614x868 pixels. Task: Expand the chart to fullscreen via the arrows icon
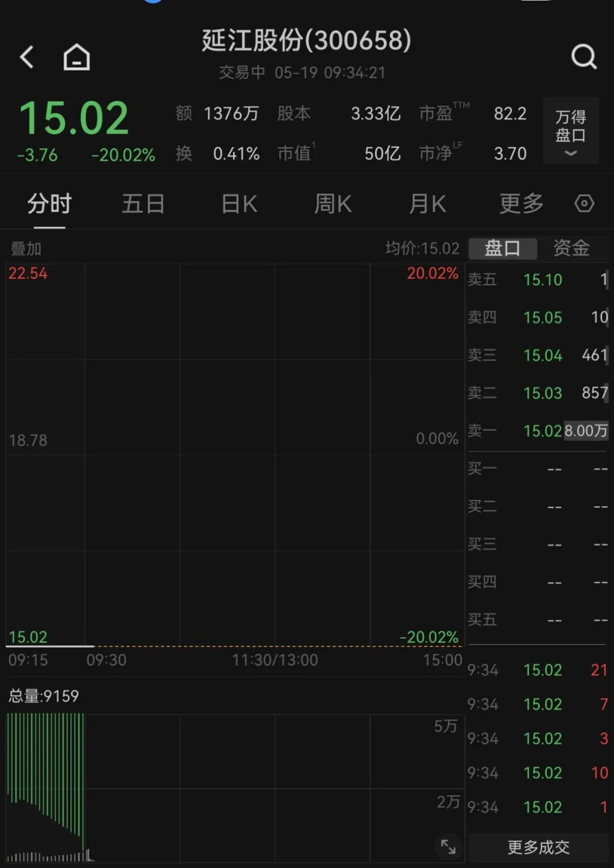(x=449, y=846)
